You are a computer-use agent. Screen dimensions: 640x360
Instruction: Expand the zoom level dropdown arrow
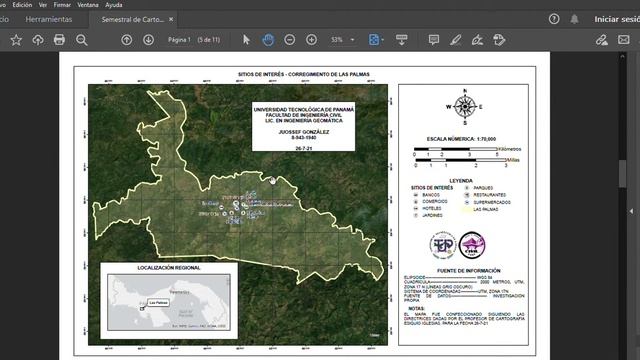[352, 40]
